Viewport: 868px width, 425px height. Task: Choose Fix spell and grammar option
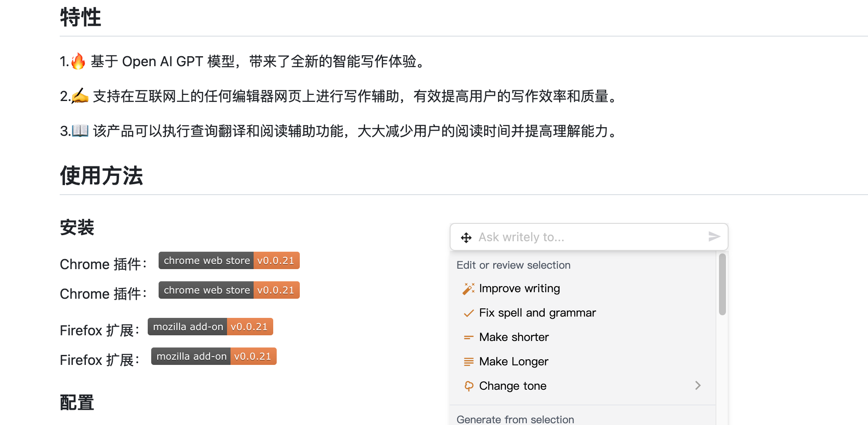[x=537, y=313]
